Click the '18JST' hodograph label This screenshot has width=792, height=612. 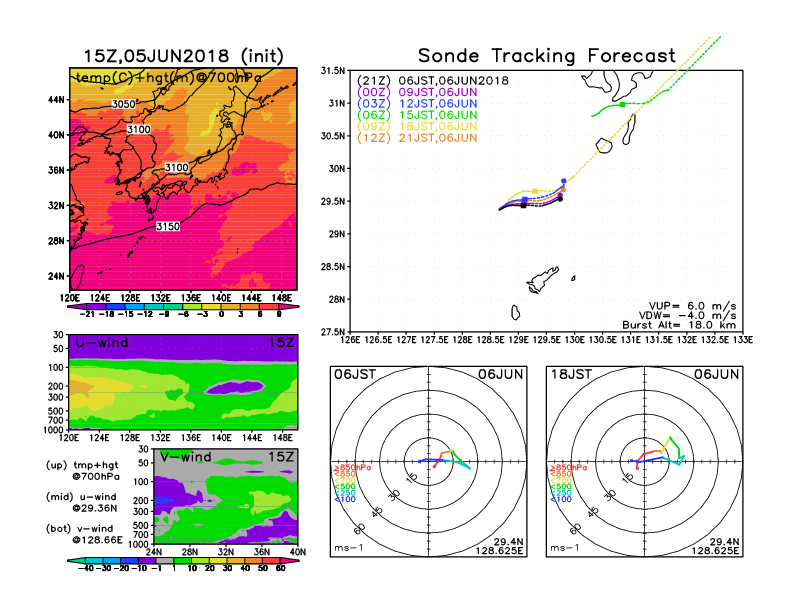(571, 375)
